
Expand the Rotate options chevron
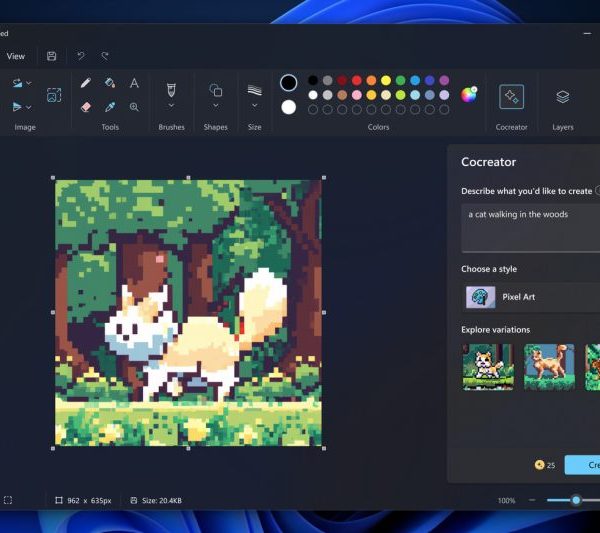[x=29, y=83]
